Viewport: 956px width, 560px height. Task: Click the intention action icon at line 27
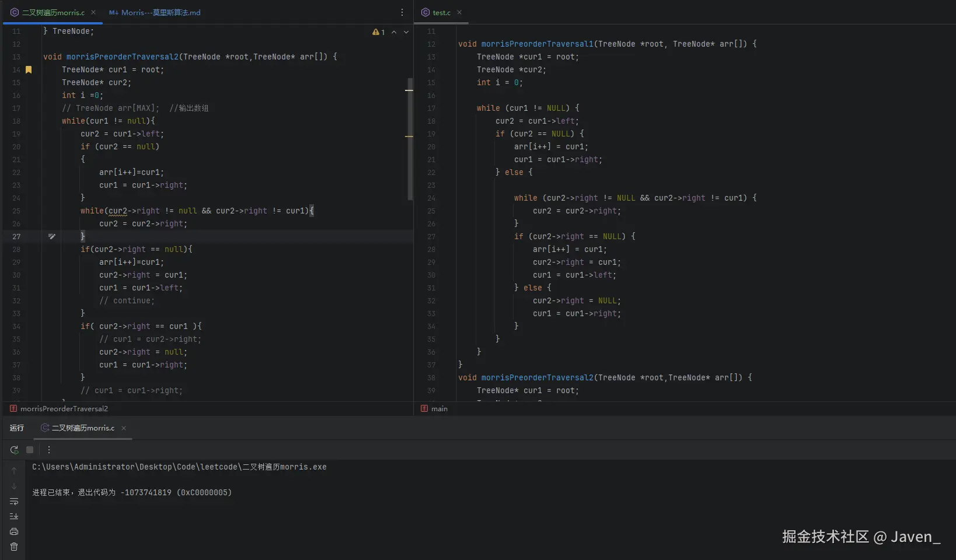click(52, 236)
